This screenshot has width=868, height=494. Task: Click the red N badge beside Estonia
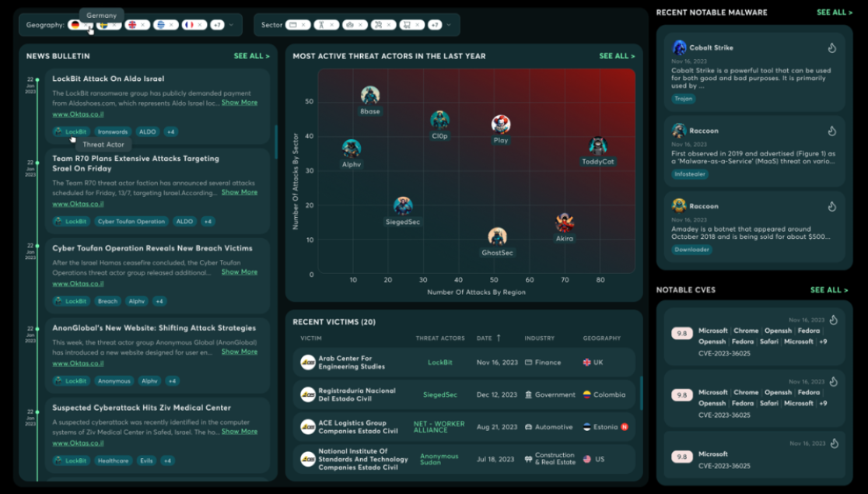coord(625,427)
